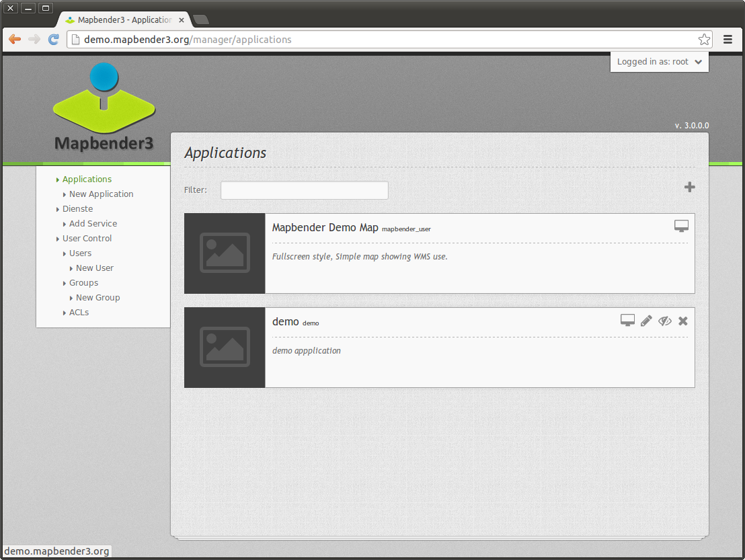The image size is (745, 560).
Task: Click the browser forward arrow
Action: click(34, 40)
